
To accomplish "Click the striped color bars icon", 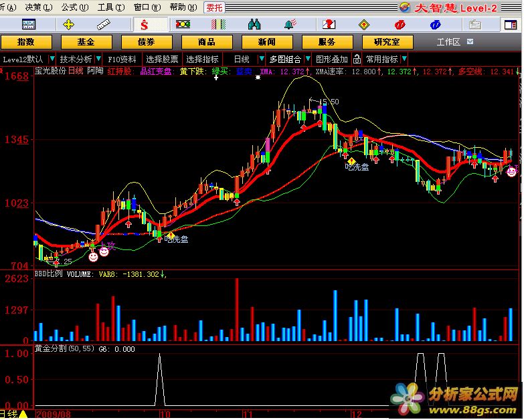I will [219, 24].
